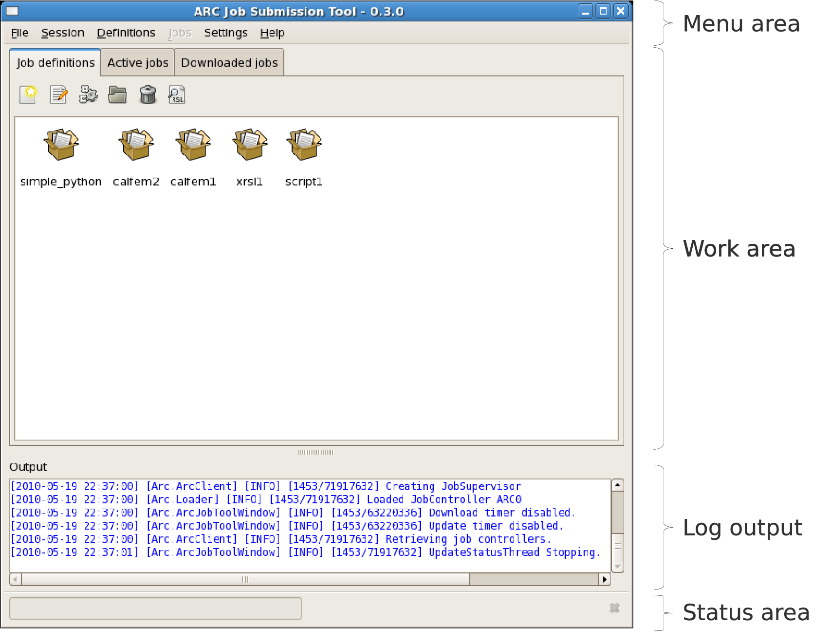Click the gears run/submit job icon
831x644 pixels.
[x=88, y=94]
